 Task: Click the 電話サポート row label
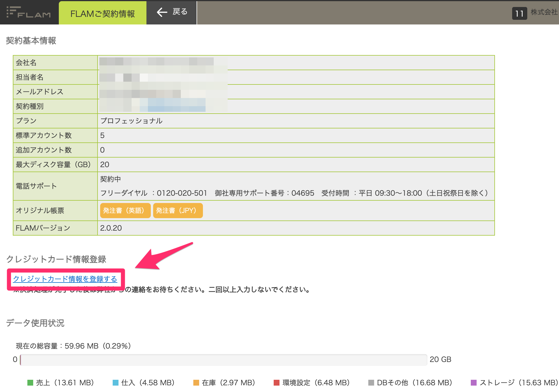point(36,186)
